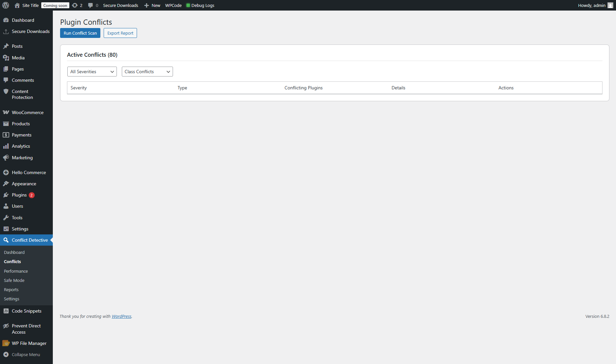Click the admin user avatar

point(610,5)
